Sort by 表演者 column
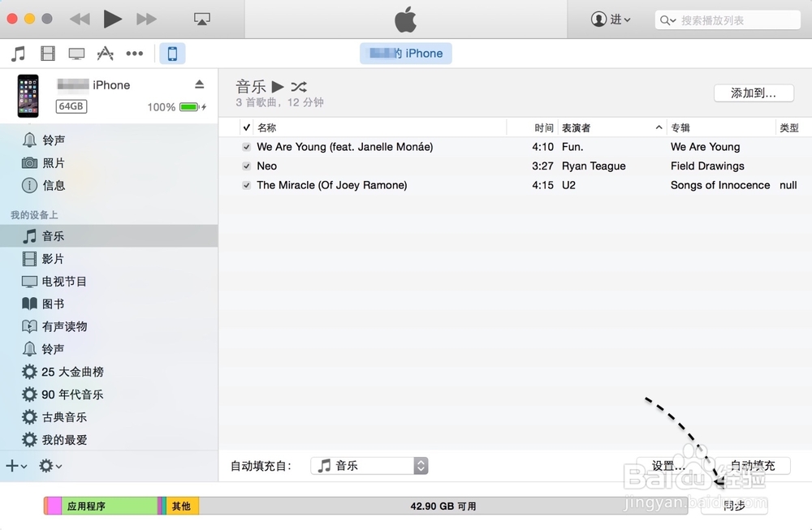This screenshot has height=530, width=812. (612, 127)
